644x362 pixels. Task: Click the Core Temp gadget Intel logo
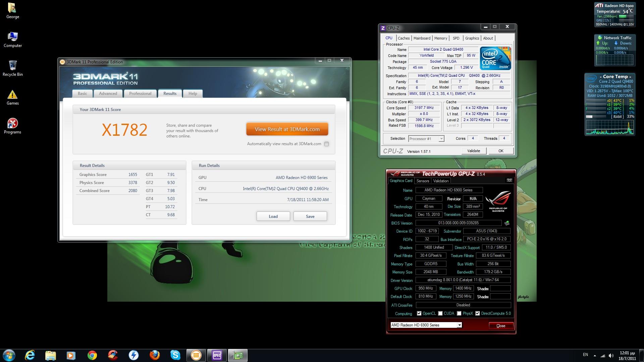point(591,78)
